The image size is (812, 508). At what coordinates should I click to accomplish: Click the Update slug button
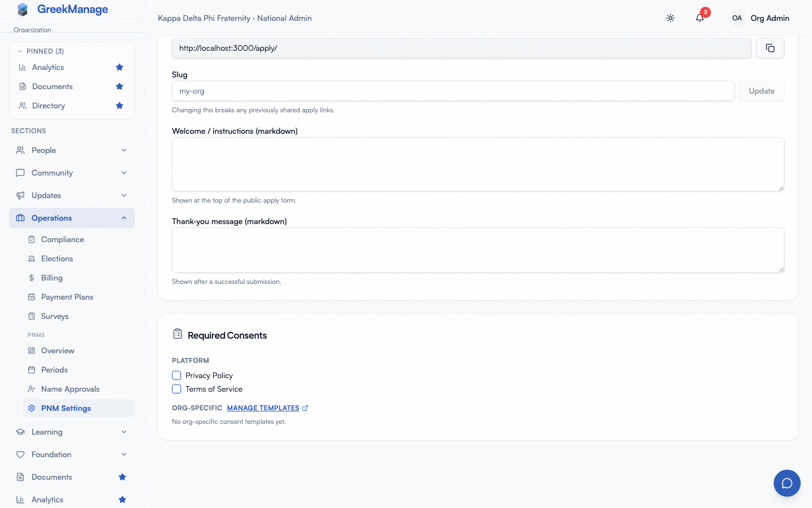coord(762,91)
